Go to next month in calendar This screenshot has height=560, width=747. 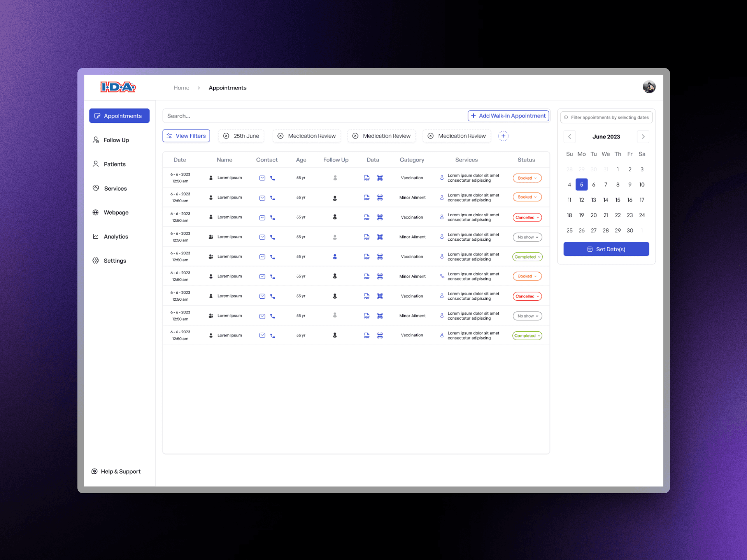click(643, 136)
